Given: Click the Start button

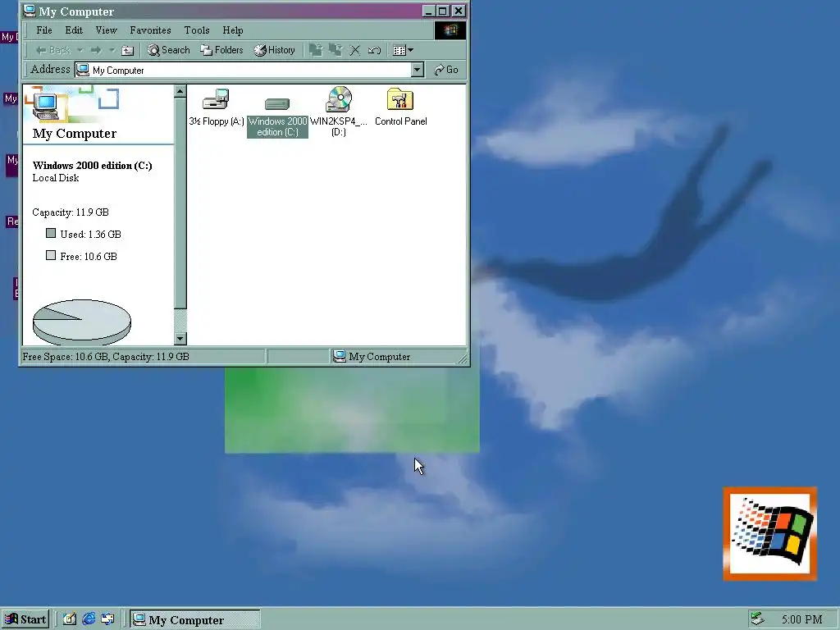Looking at the screenshot, I should click(25, 619).
